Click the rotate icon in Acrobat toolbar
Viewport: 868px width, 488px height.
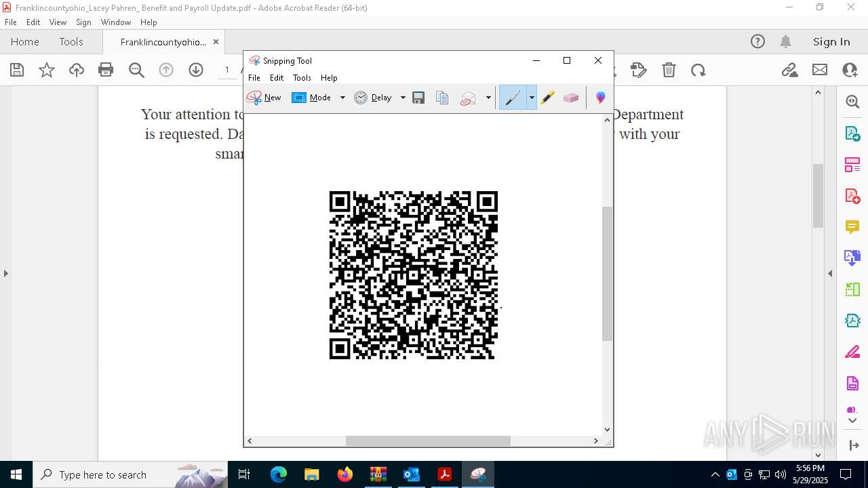coord(698,70)
